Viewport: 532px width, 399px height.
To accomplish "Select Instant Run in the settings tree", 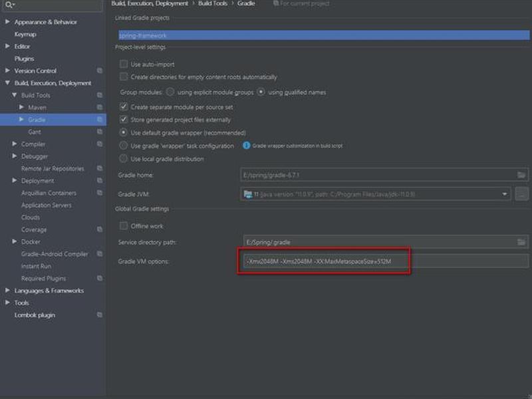I will tap(36, 267).
